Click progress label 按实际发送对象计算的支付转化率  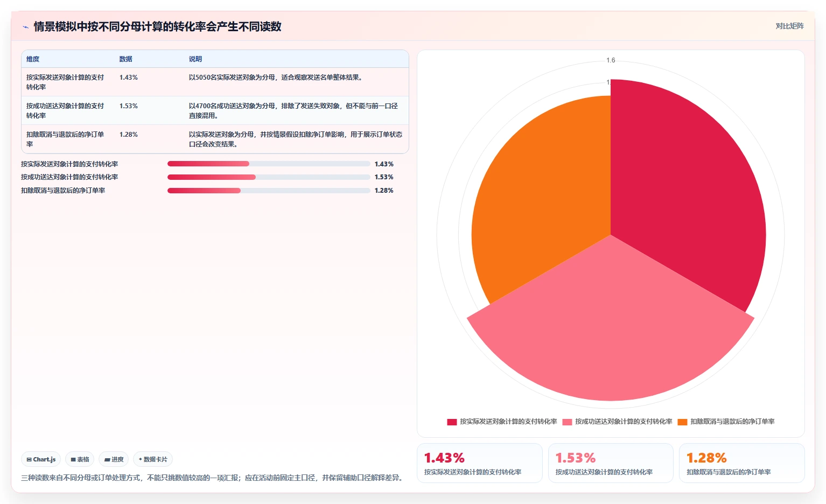pyautogui.click(x=69, y=164)
